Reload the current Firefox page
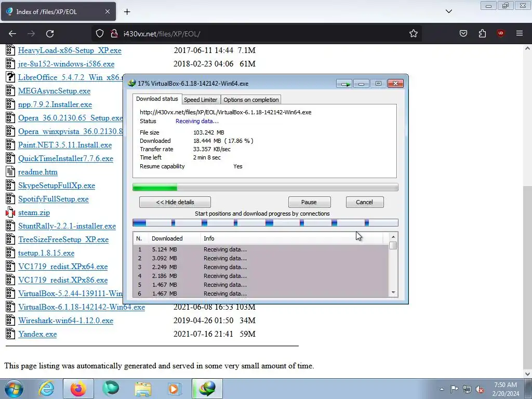The height and width of the screenshot is (399, 532). click(x=50, y=34)
